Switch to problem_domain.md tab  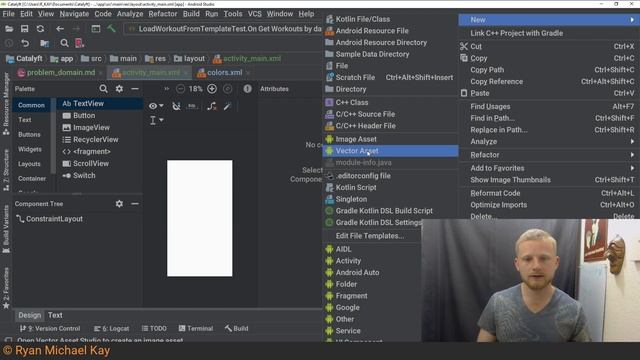(60, 73)
